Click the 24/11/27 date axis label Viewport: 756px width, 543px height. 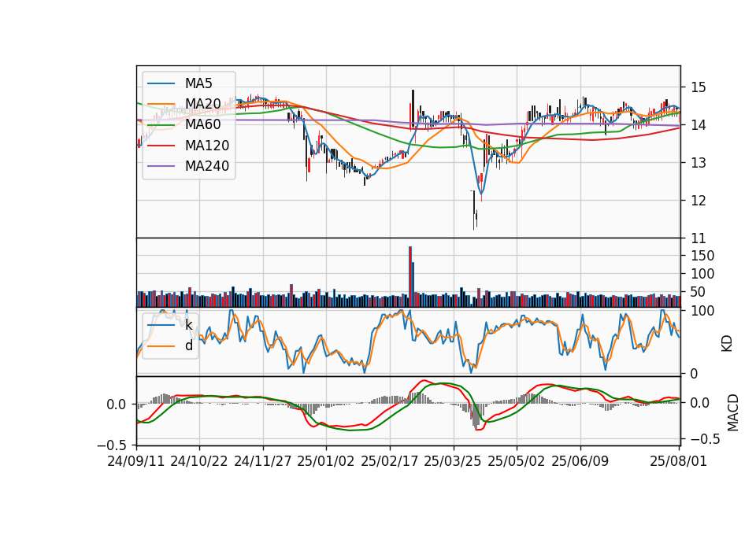pyautogui.click(x=263, y=461)
